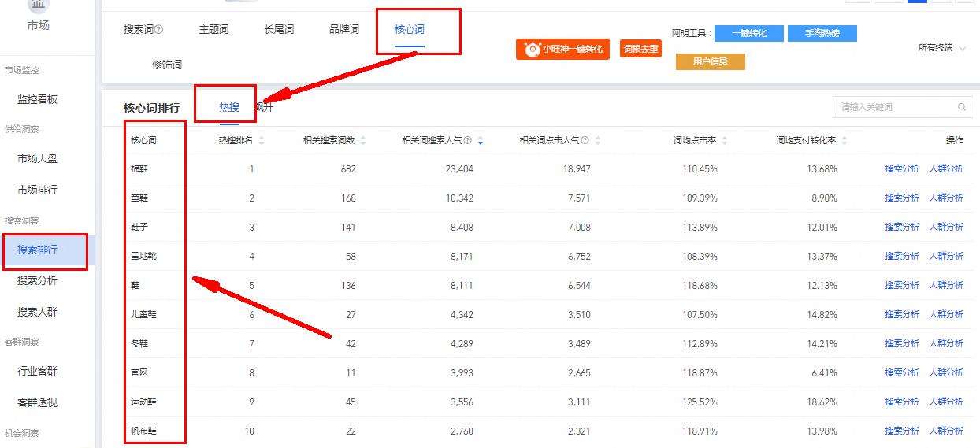Viewport: 980px width, 448px height.
Task: Open 人群分析 for the 棉鞋 row
Action: tap(946, 169)
